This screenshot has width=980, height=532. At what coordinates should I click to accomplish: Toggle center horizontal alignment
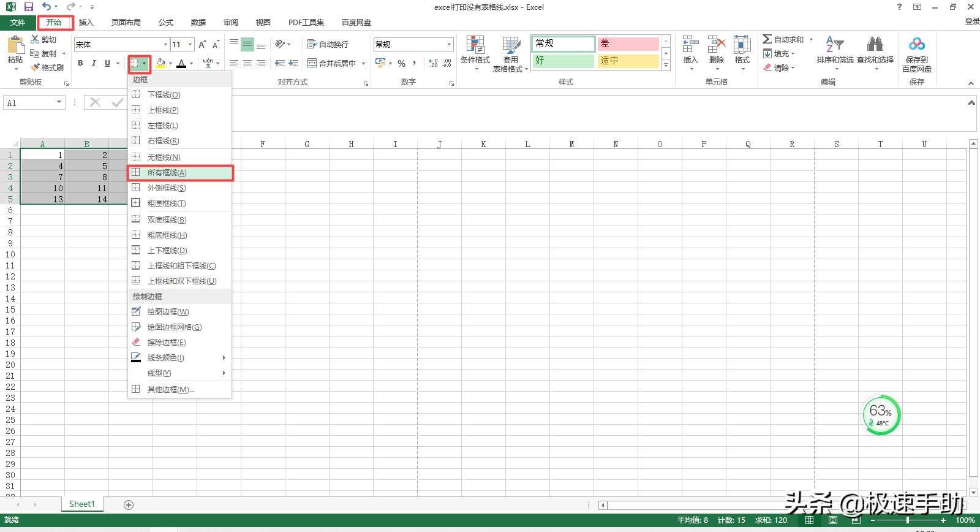click(247, 63)
